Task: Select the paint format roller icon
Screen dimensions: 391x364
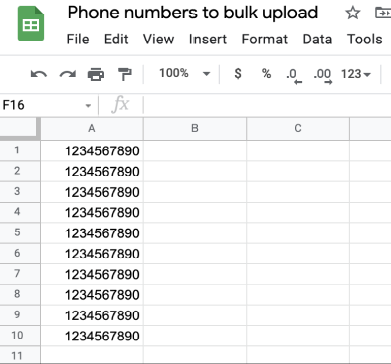Action: click(125, 74)
